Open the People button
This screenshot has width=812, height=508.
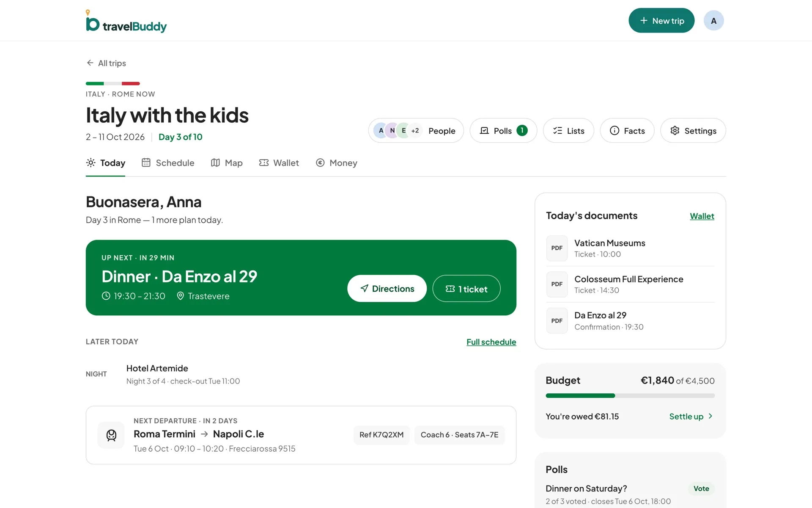click(x=416, y=130)
